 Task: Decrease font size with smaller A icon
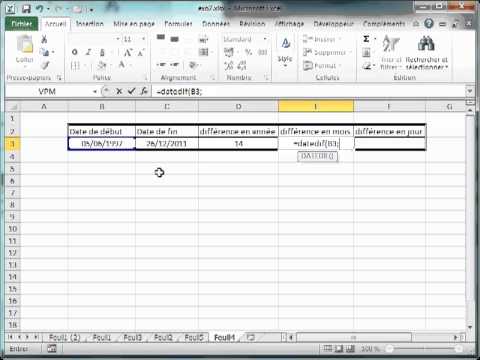coord(141,52)
